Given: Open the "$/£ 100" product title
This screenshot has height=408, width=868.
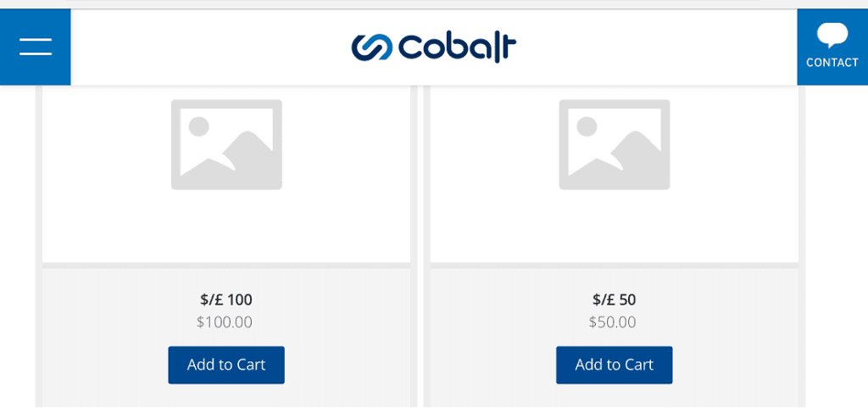Looking at the screenshot, I should point(226,300).
